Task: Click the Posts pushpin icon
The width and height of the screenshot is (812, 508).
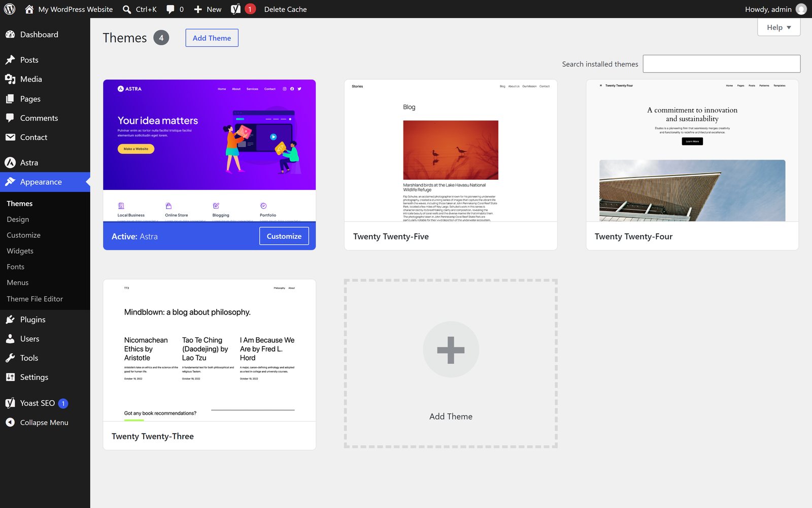Action: (x=10, y=60)
